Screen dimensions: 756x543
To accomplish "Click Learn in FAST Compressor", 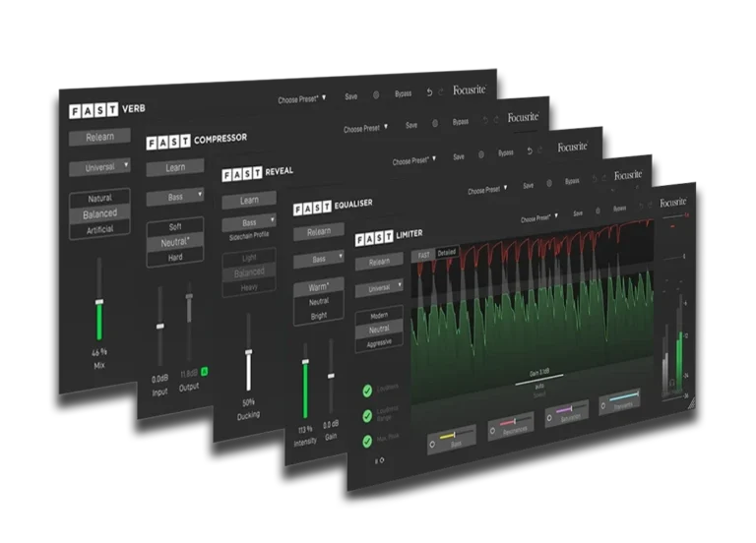I will click(x=175, y=167).
